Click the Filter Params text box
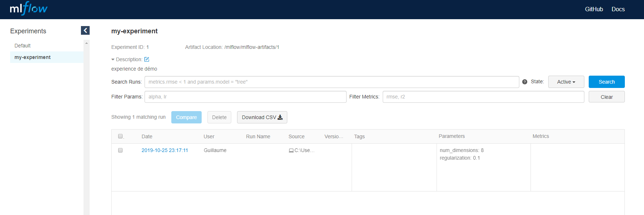The image size is (644, 215). (245, 97)
